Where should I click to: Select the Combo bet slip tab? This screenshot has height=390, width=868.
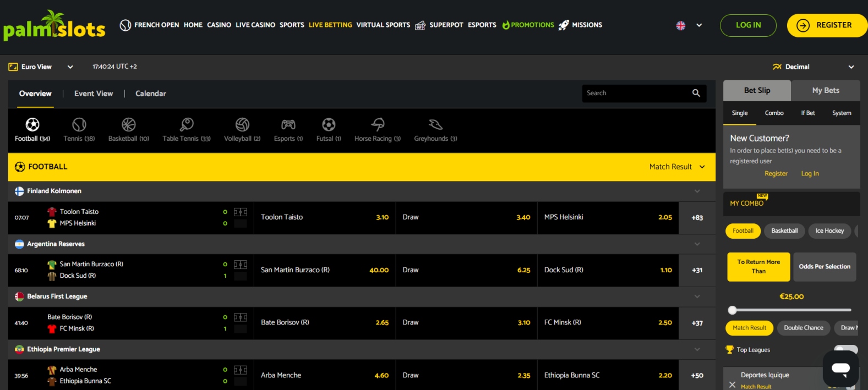(x=774, y=113)
